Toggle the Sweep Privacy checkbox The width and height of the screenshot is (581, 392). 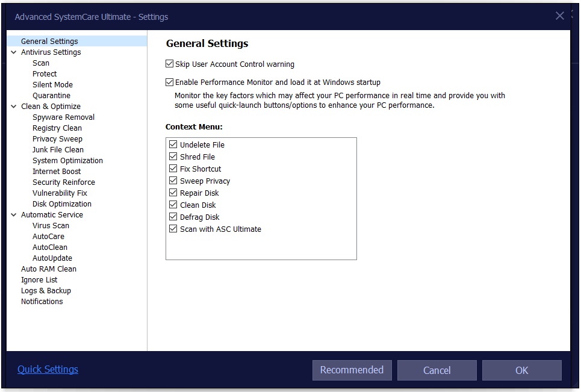173,181
